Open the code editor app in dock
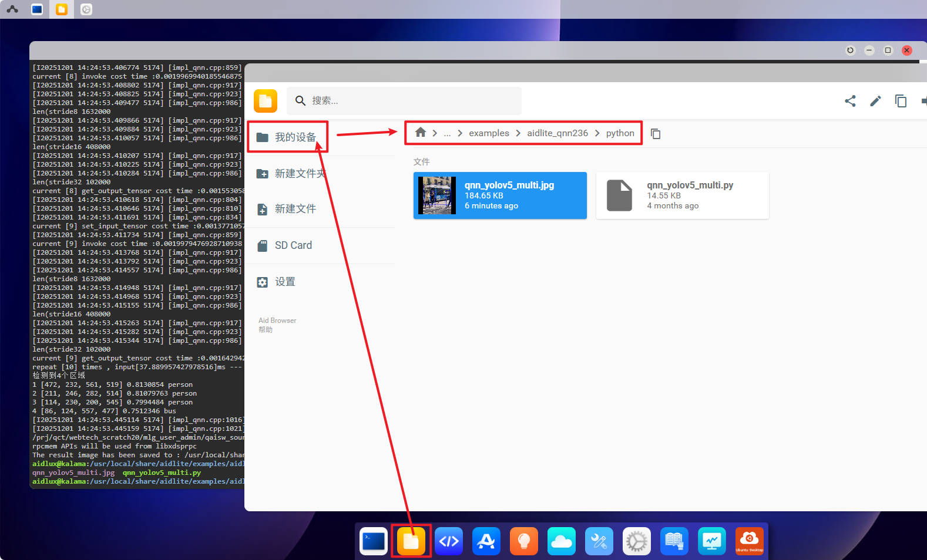Image resolution: width=927 pixels, height=560 pixels. click(x=449, y=541)
